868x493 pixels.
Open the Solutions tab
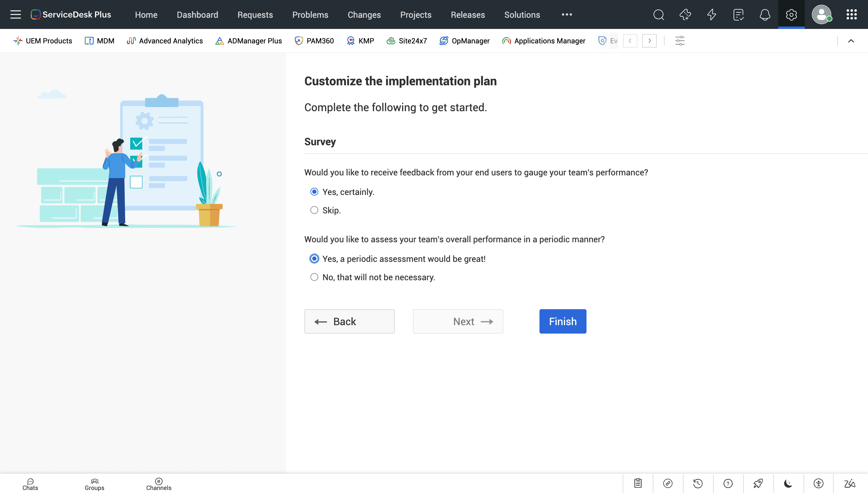pyautogui.click(x=522, y=14)
